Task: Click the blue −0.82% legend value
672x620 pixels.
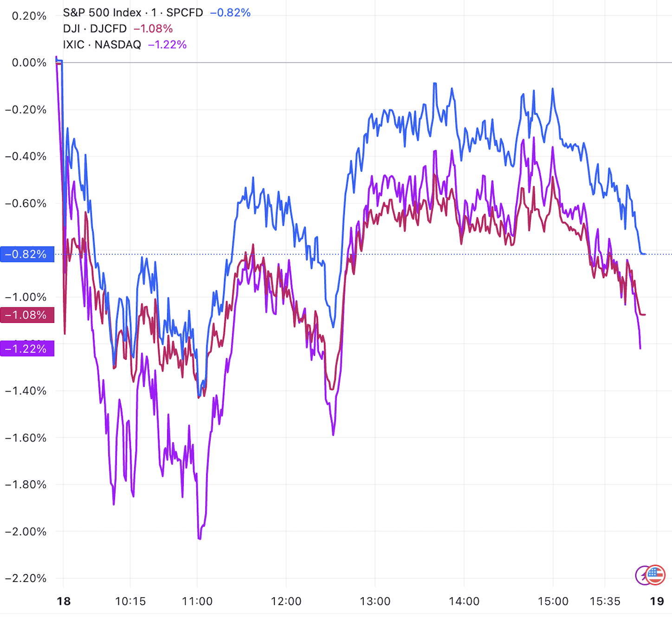Action: [x=230, y=13]
